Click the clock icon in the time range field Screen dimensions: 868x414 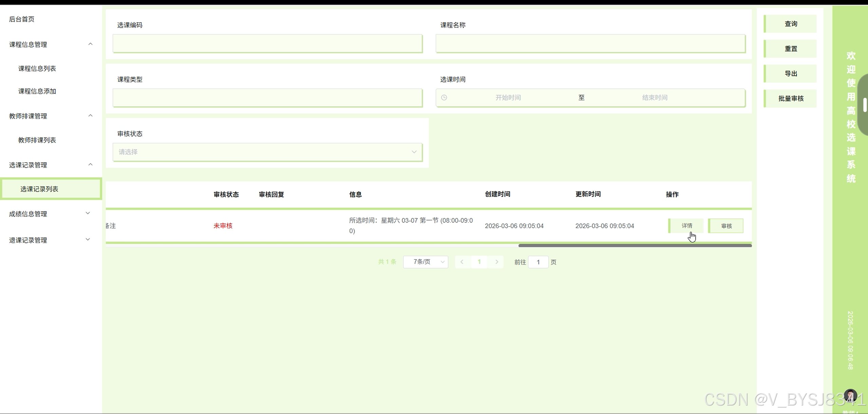tap(444, 97)
